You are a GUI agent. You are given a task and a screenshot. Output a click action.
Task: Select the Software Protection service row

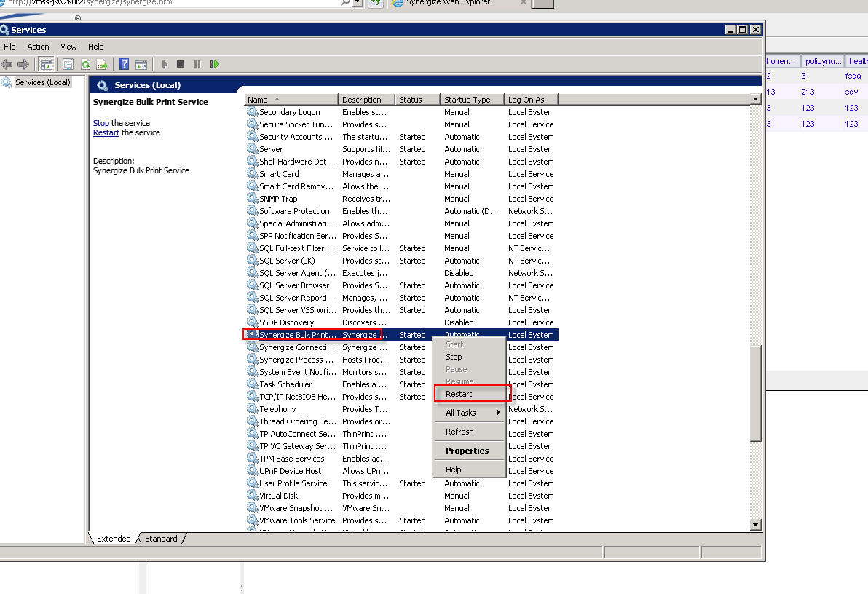tap(401, 211)
